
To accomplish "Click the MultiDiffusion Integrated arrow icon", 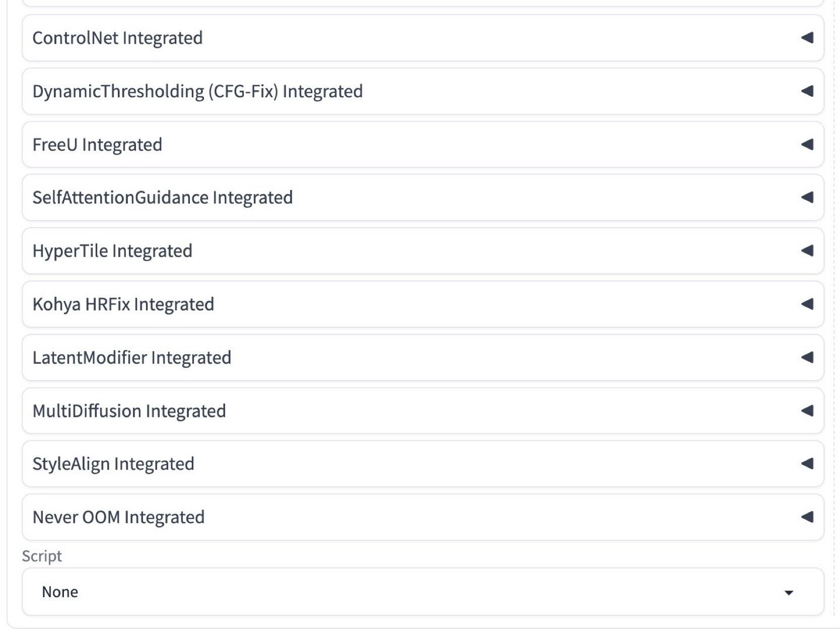I will [807, 411].
